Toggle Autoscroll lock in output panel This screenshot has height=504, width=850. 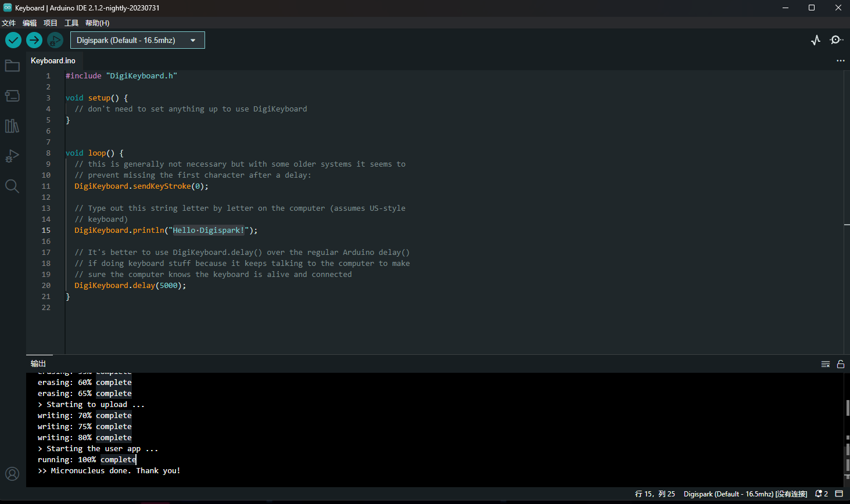tap(841, 363)
